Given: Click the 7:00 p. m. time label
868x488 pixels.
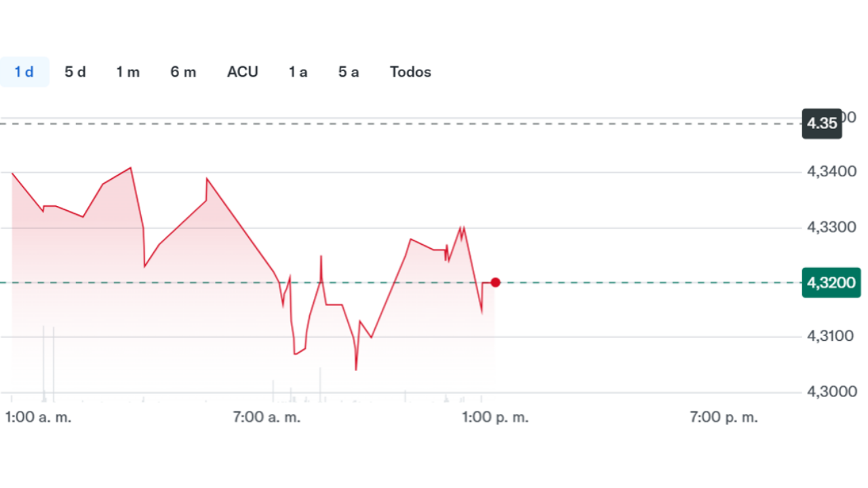Looking at the screenshot, I should click(724, 418).
